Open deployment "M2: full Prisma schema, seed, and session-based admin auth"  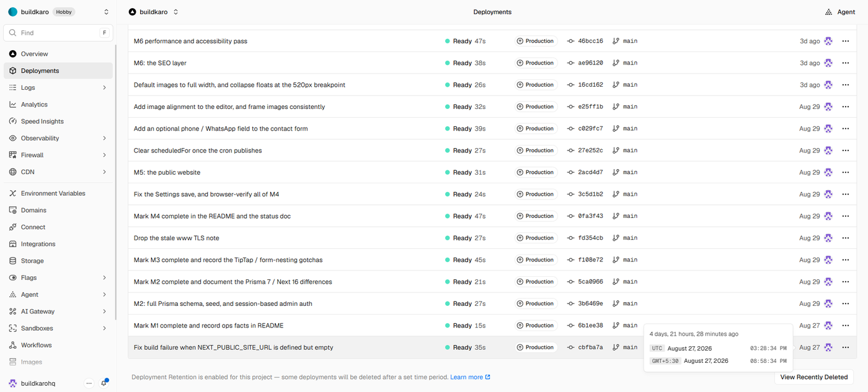coord(223,303)
